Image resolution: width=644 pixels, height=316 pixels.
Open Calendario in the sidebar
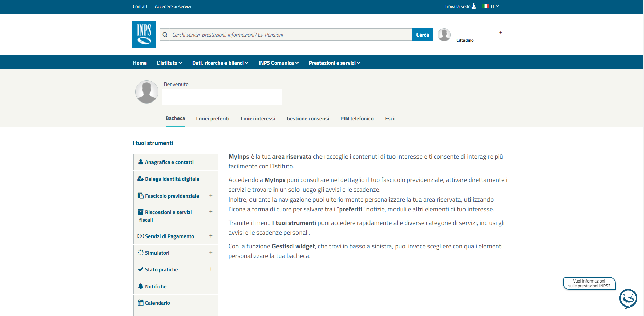tap(158, 303)
